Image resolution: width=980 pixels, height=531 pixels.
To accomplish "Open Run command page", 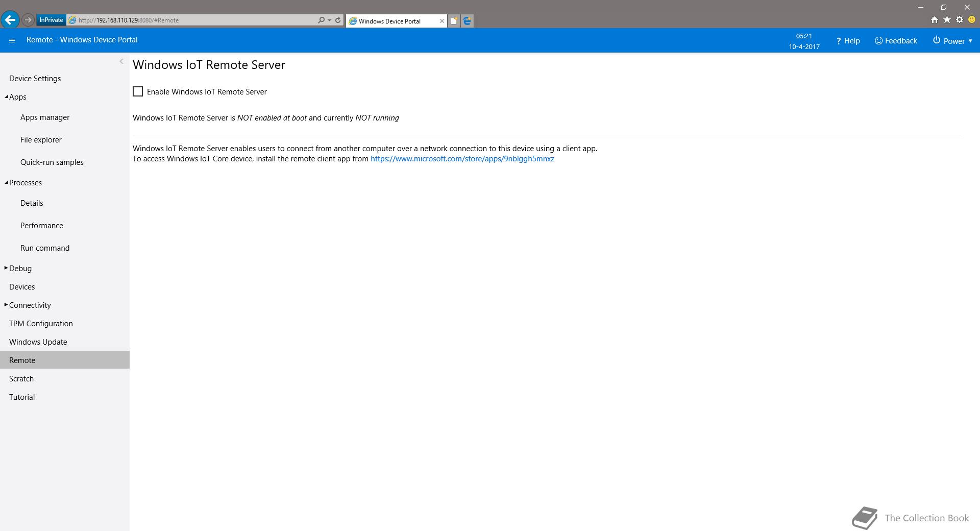I will point(45,248).
